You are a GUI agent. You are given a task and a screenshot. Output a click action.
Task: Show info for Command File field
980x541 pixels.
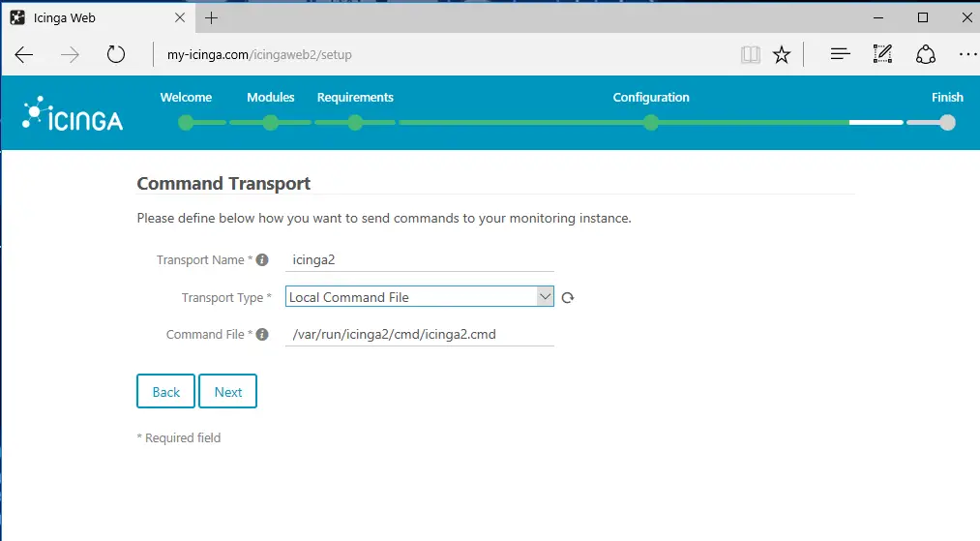click(262, 335)
